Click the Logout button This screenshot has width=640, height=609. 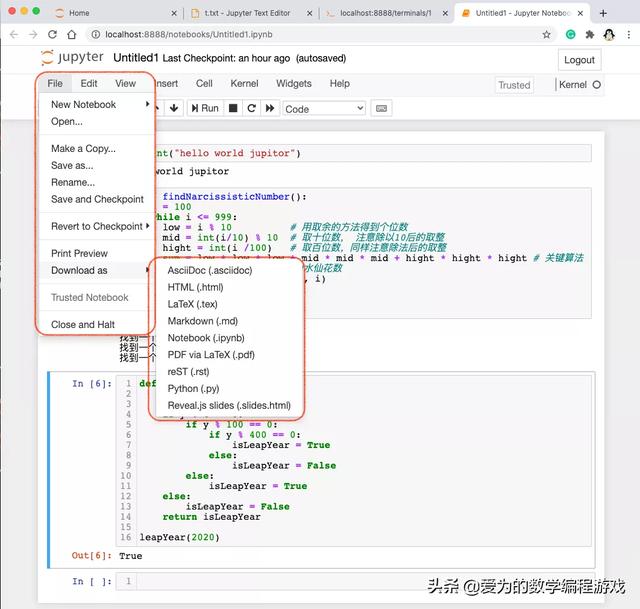click(579, 60)
